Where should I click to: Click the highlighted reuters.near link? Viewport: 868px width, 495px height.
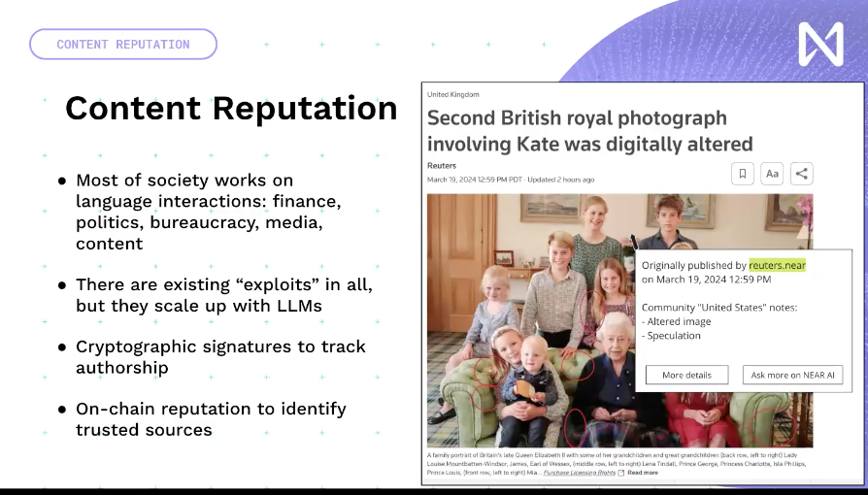click(x=777, y=265)
